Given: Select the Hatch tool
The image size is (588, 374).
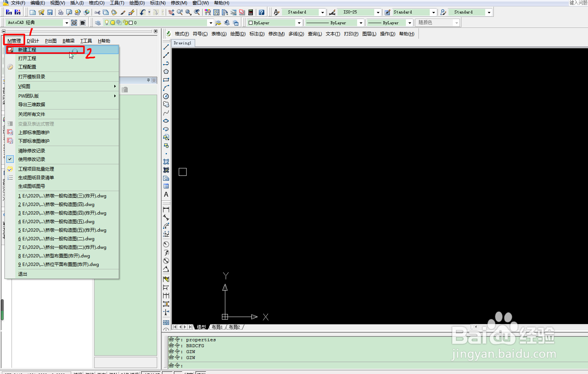Looking at the screenshot, I should click(166, 162).
